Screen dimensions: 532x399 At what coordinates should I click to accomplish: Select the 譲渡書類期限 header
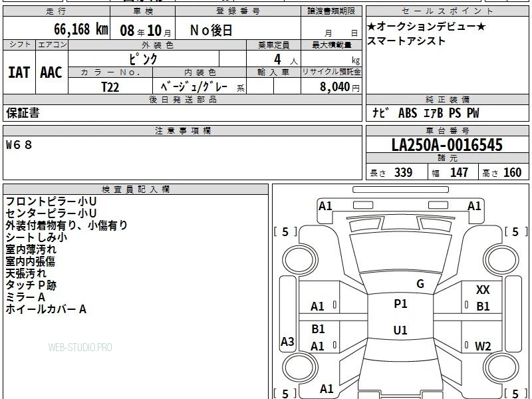coord(331,11)
